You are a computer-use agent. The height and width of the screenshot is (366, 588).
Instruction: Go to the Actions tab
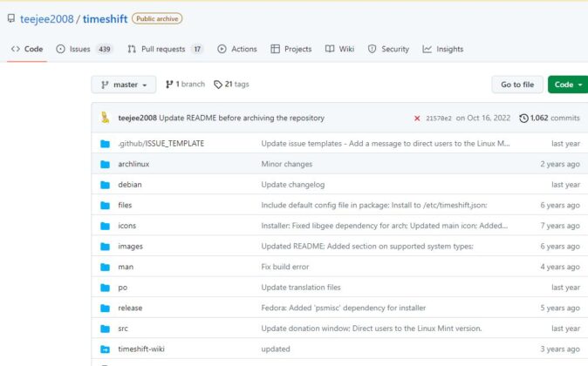237,49
